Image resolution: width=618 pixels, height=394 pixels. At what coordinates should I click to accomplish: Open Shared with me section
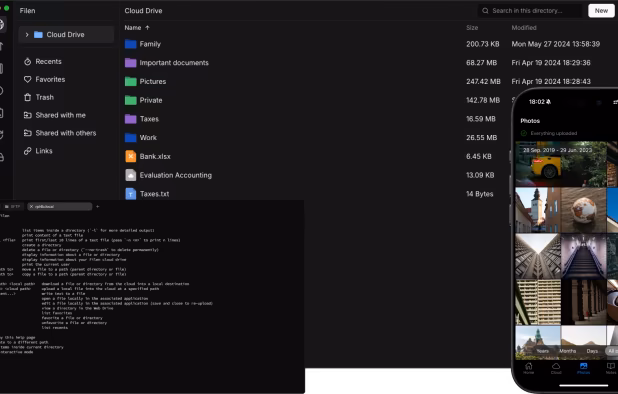click(x=60, y=115)
